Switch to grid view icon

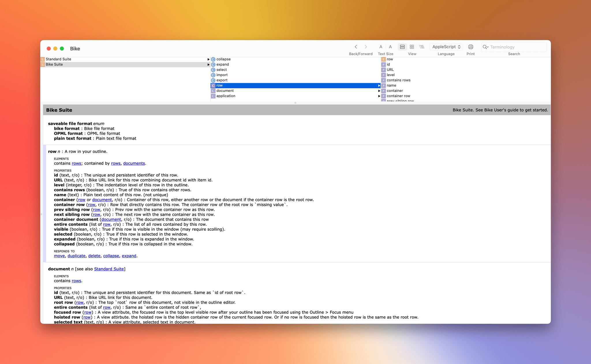(x=412, y=47)
